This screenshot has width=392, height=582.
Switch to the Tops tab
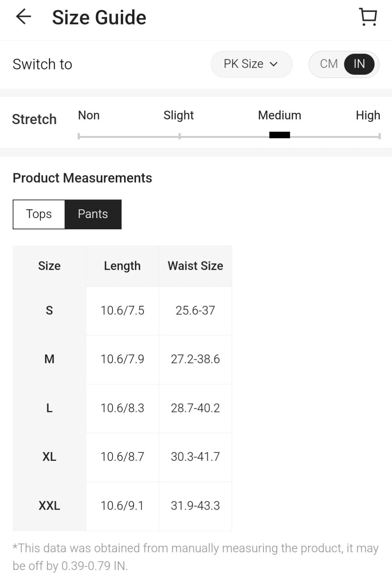[39, 214]
